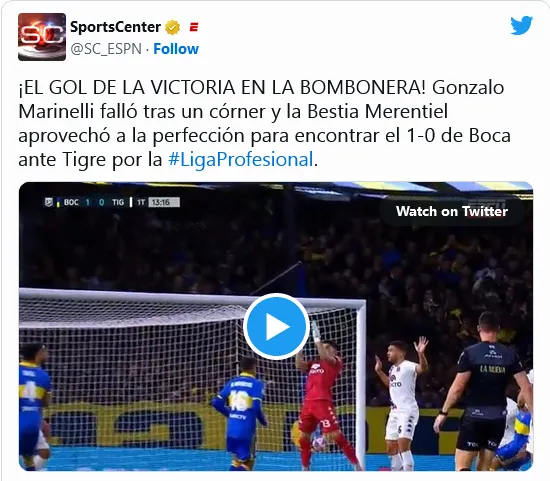This screenshot has height=481, width=550.
Task: Open the #LigaProfesional hashtag
Action: 241,159
